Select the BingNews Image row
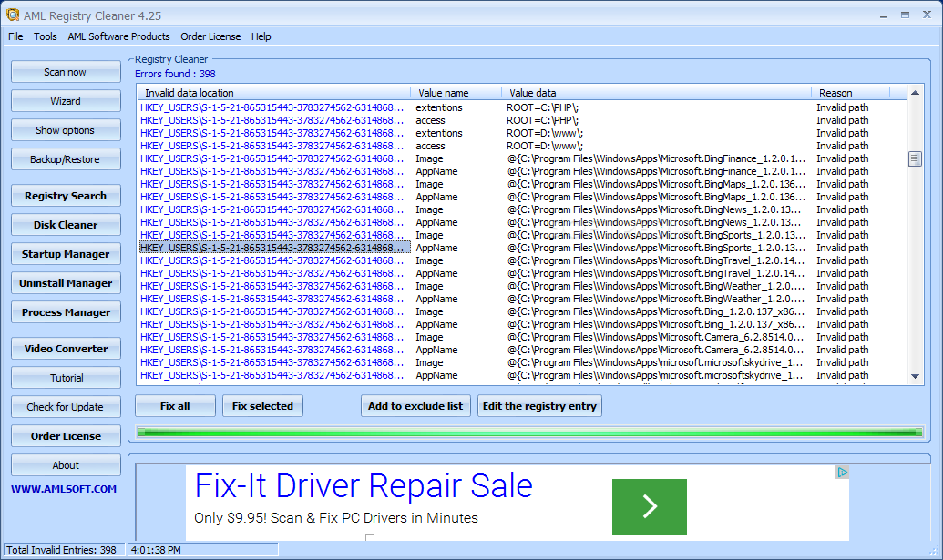This screenshot has height=560, width=943. point(522,209)
